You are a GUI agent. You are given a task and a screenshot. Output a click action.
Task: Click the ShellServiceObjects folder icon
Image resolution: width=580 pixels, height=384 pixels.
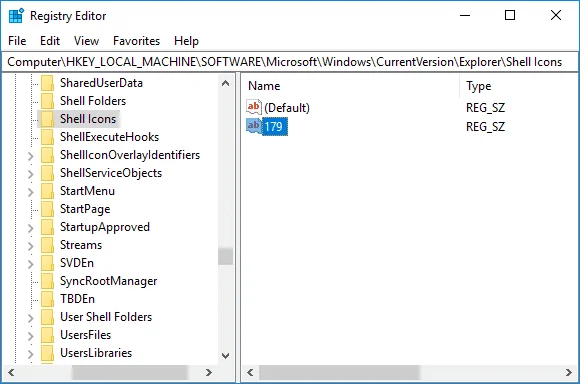coord(47,173)
